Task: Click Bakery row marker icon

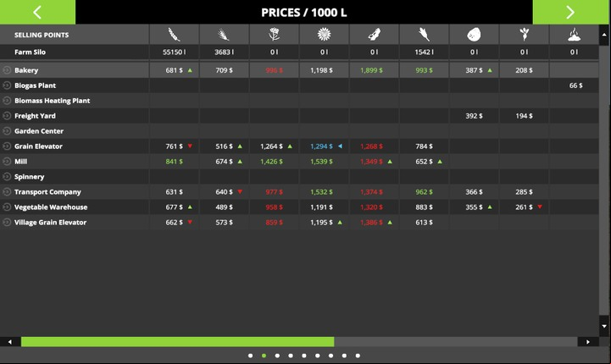Action: pos(7,70)
